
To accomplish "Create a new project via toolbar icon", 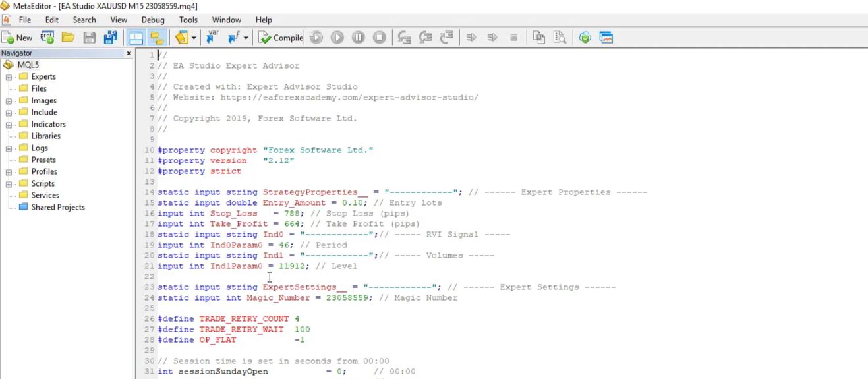I will tap(47, 38).
